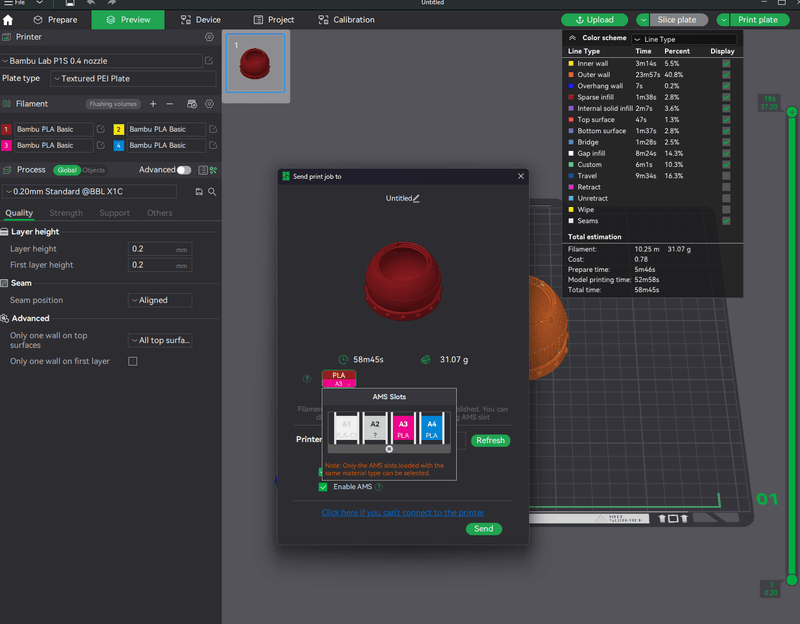Screen dimensions: 800x624
Task: Open Flushing volumes settings
Action: pyautogui.click(x=113, y=104)
